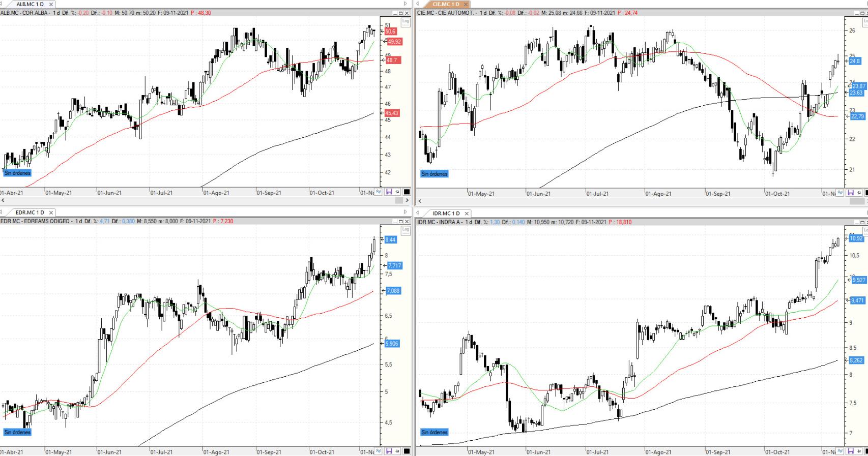The height and width of the screenshot is (456, 868).
Task: Click the Sin órdenes label on the EDR.MC chart
Action: [17, 432]
